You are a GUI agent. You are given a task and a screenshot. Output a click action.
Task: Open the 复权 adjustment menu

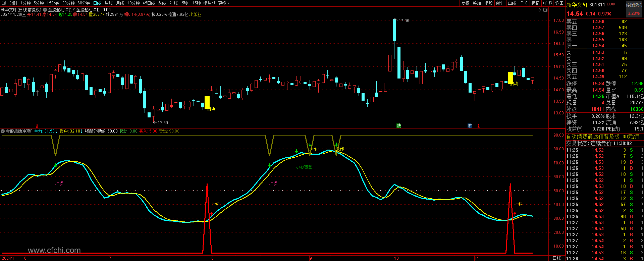click(x=465, y=3)
